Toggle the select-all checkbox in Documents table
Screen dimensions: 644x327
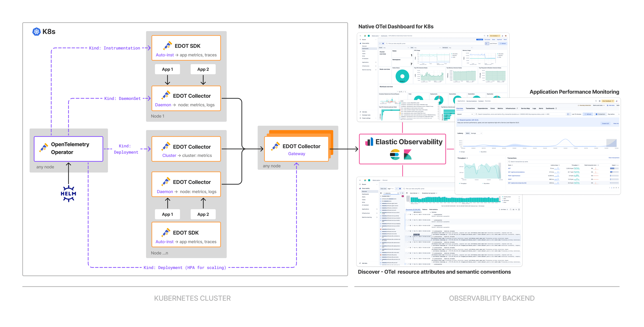(407, 212)
